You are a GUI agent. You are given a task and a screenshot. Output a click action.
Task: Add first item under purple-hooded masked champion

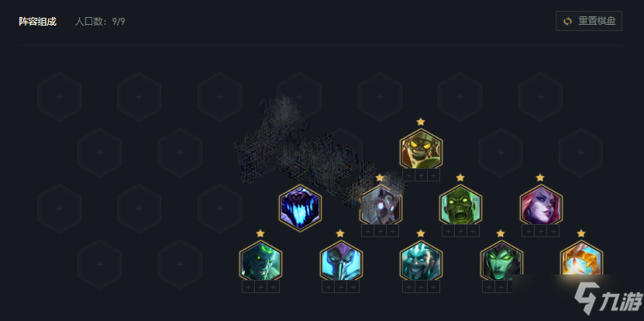[328, 287]
